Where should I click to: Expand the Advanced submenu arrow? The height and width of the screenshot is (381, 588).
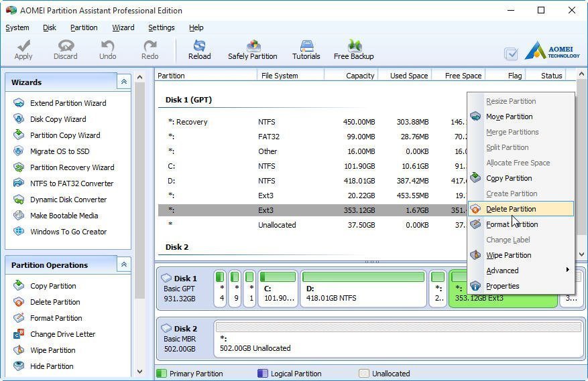point(567,270)
